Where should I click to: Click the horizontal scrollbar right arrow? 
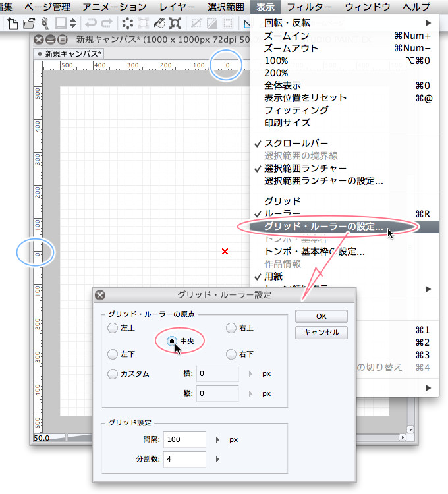(403, 437)
